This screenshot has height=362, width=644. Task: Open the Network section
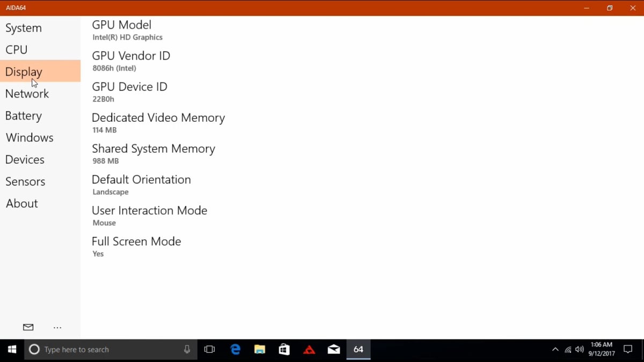click(x=40, y=94)
